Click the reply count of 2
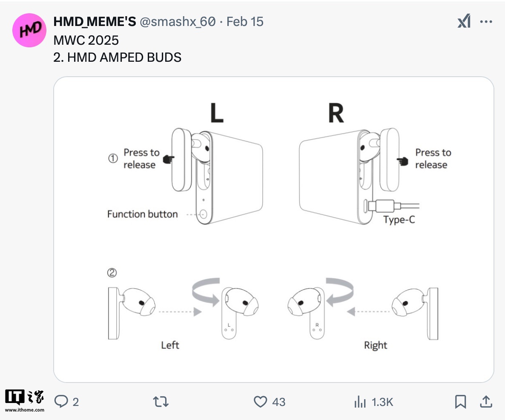 pos(76,402)
